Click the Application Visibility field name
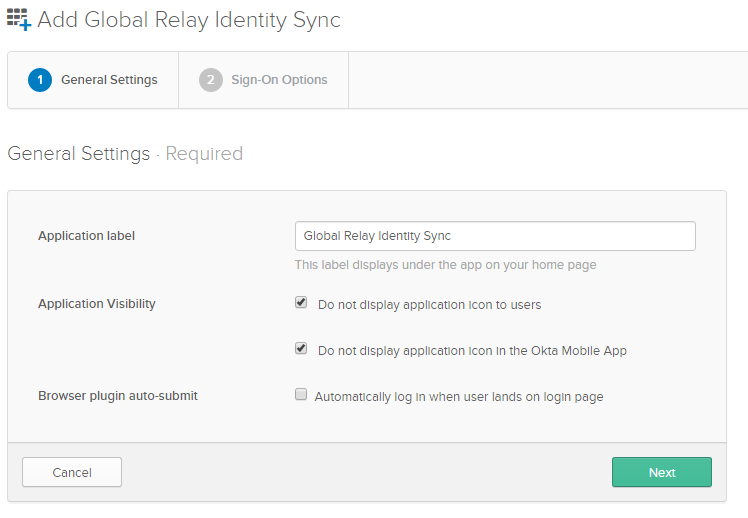The width and height of the screenshot is (748, 518). 97,304
